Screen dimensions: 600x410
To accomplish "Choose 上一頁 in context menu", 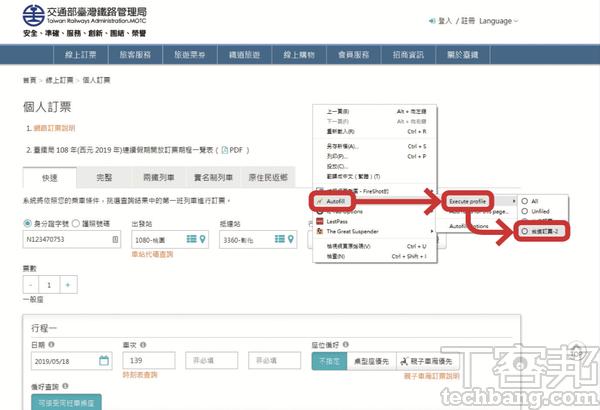I will [x=375, y=111].
